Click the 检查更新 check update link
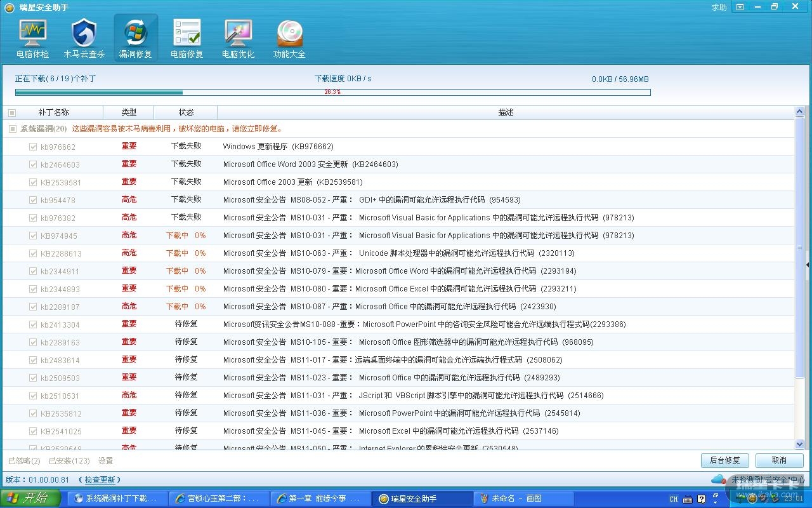 pyautogui.click(x=100, y=480)
